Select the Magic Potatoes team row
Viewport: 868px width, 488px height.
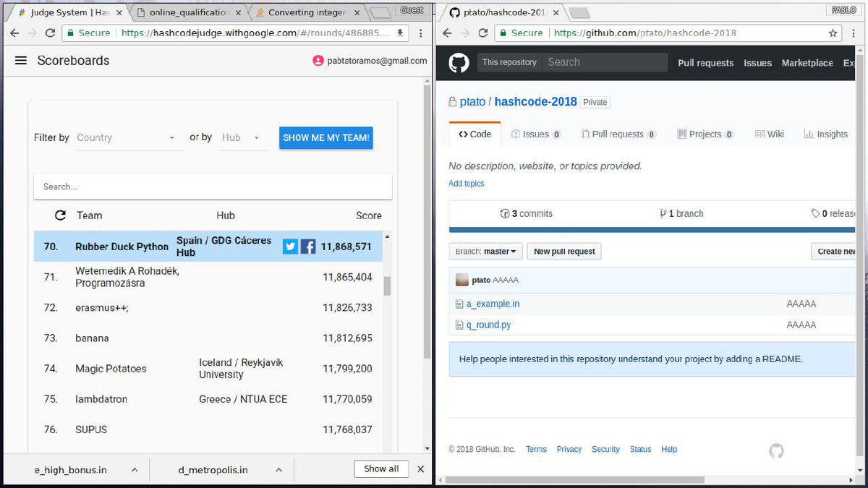[x=208, y=369]
